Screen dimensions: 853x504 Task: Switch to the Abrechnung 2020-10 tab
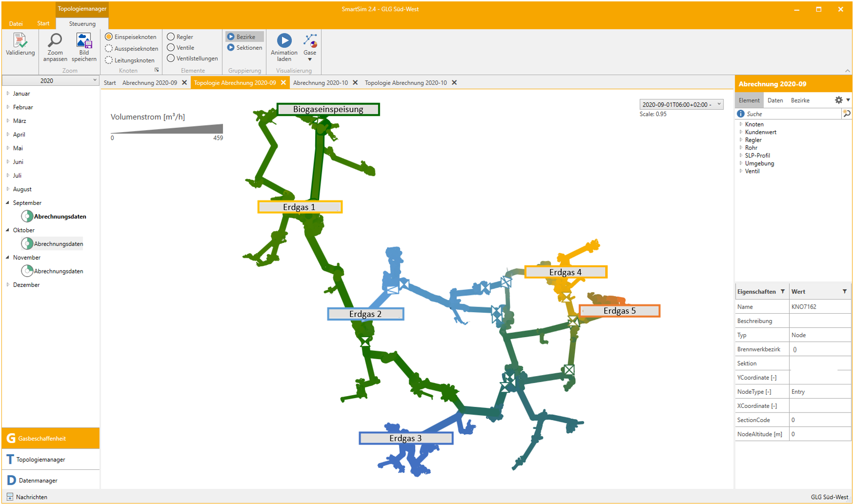point(320,83)
